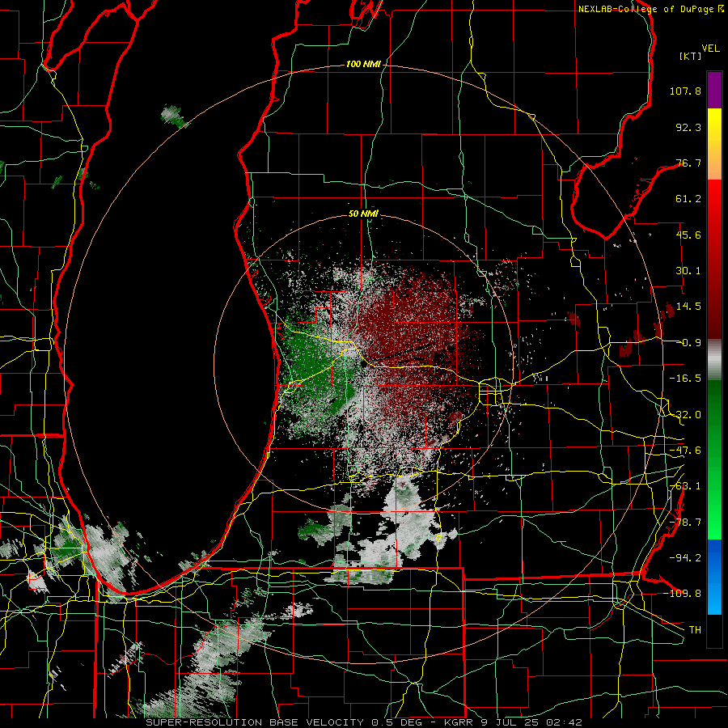Click the 107.8 velocity scale value
This screenshot has width=728, height=728.
tap(685, 91)
